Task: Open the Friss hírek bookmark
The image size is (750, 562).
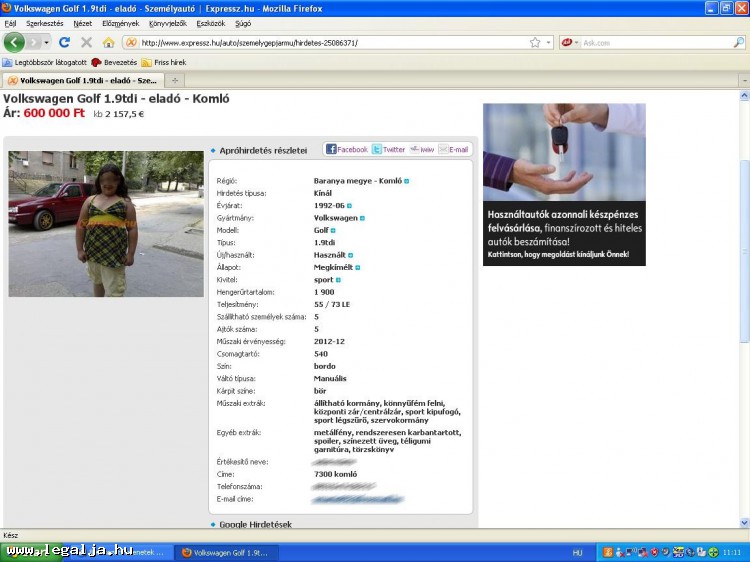Action: click(163, 62)
